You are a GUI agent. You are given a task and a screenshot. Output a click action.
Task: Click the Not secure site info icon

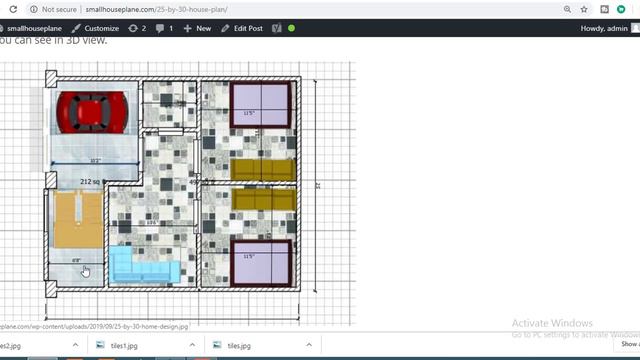(x=33, y=9)
